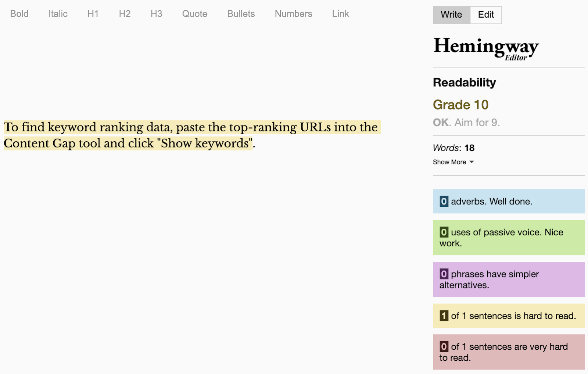Apply Italic formatting
The height and width of the screenshot is (374, 588).
58,14
